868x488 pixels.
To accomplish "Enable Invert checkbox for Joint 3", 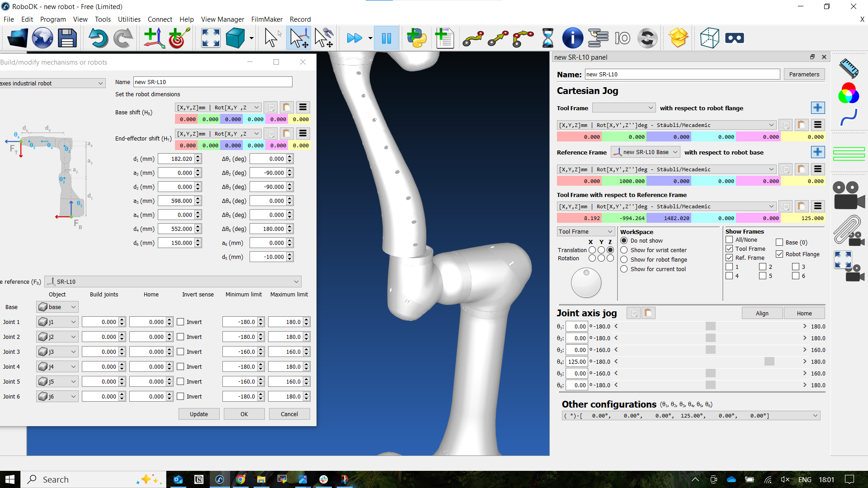I will point(180,352).
